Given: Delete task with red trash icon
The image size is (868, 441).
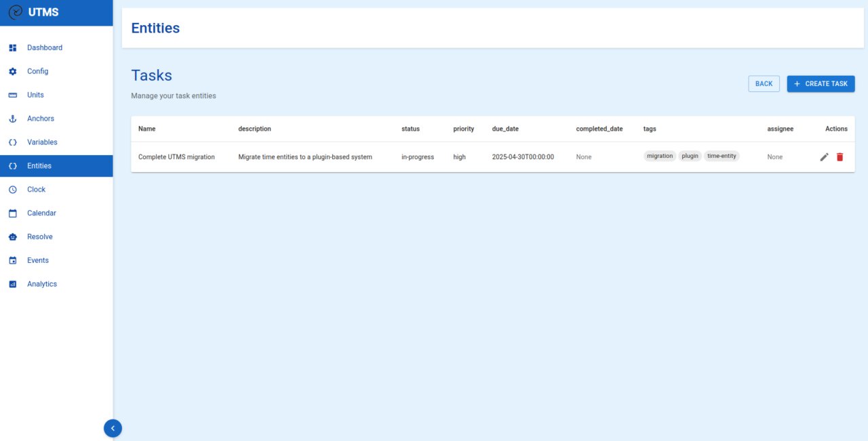Looking at the screenshot, I should pyautogui.click(x=840, y=157).
